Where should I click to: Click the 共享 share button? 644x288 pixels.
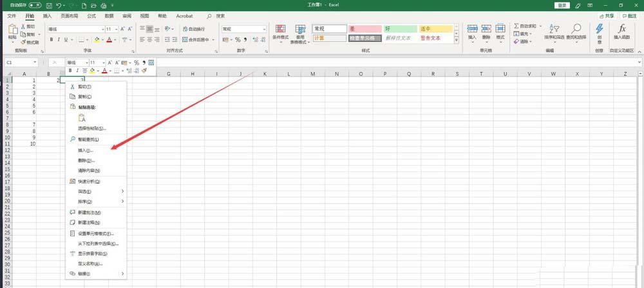(607, 16)
